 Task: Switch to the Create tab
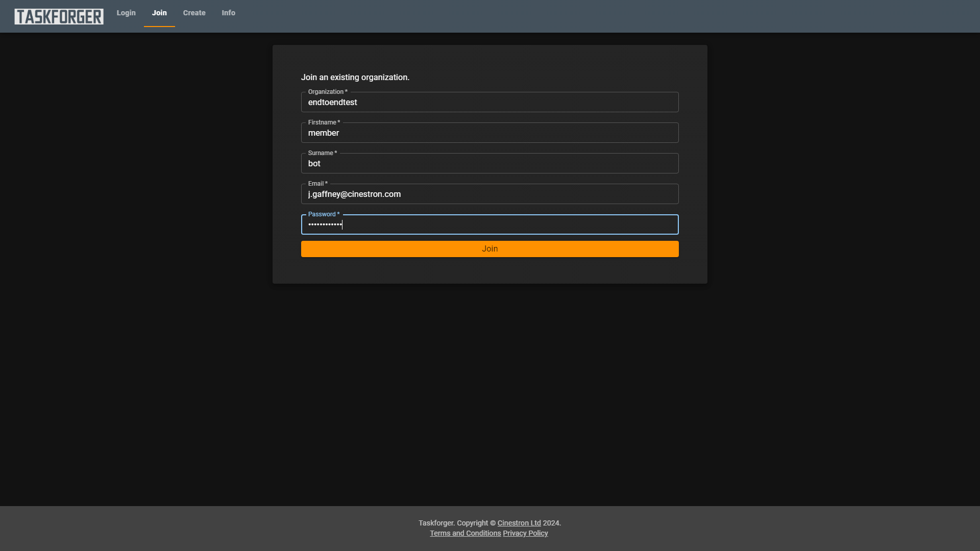[194, 13]
